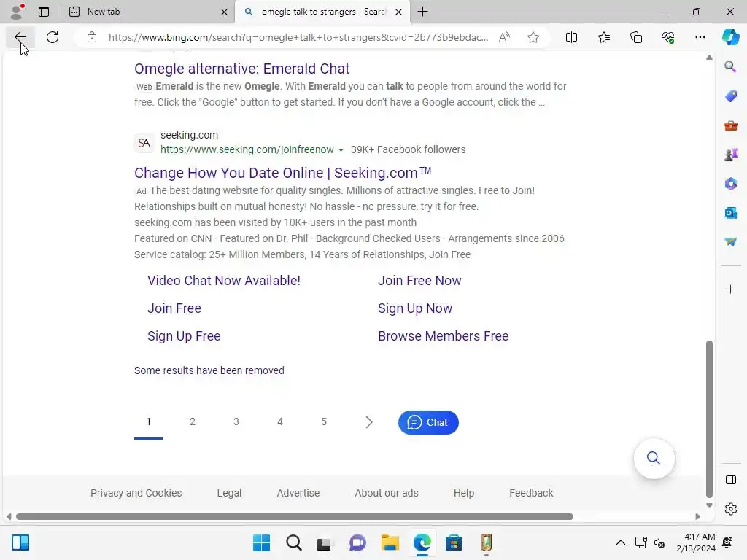Open the About our ads footer link
Screen dimensions: 747x560
point(387,493)
